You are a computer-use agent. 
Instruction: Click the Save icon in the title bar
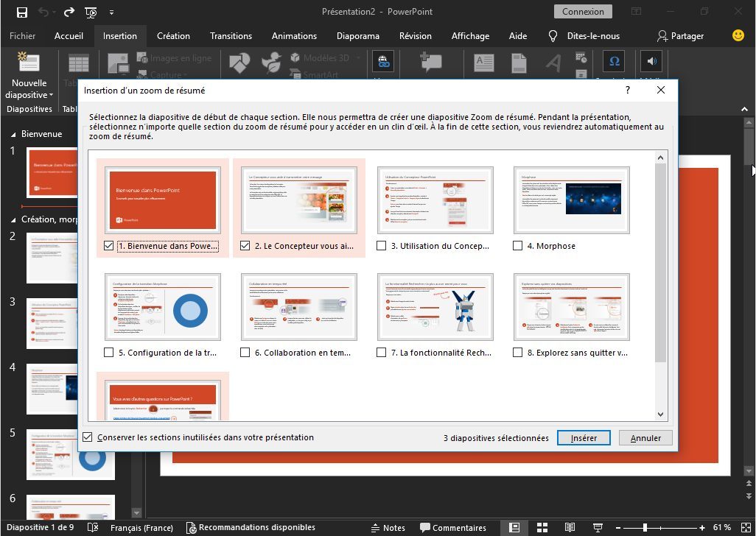pyautogui.click(x=21, y=12)
